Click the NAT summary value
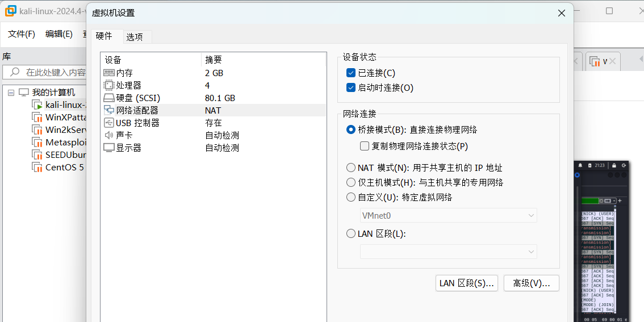 pos(213,110)
